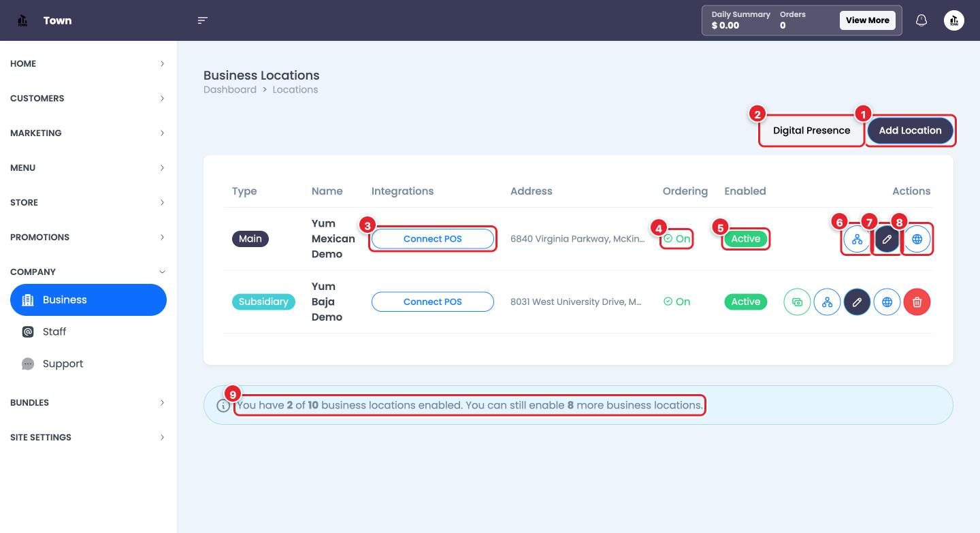Toggle Active status for Yum Mexican Demo
This screenshot has height=533, width=980.
click(746, 239)
